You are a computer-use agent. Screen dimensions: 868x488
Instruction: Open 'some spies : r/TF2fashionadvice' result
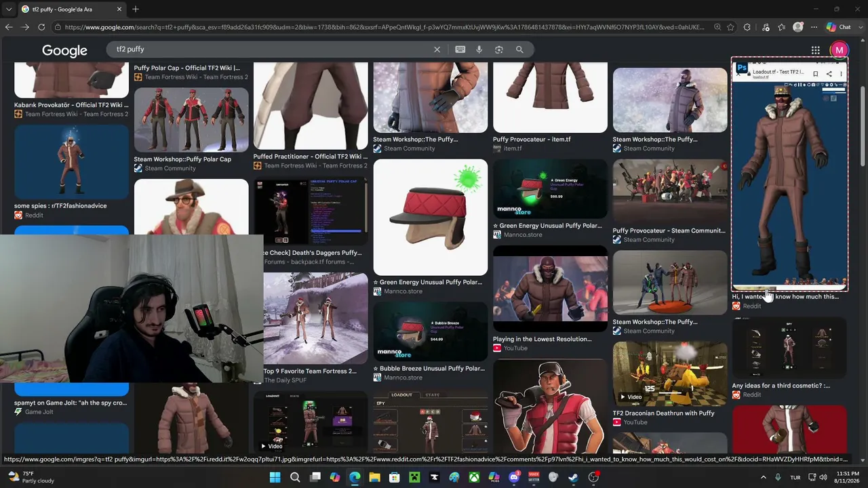click(x=60, y=205)
